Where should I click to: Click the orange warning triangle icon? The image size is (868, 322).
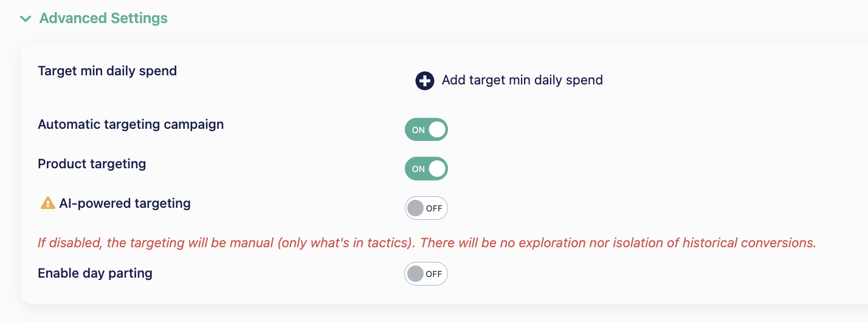click(47, 204)
